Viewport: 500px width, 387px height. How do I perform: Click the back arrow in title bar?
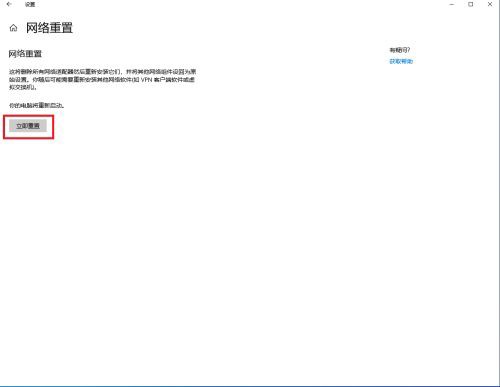click(9, 4)
